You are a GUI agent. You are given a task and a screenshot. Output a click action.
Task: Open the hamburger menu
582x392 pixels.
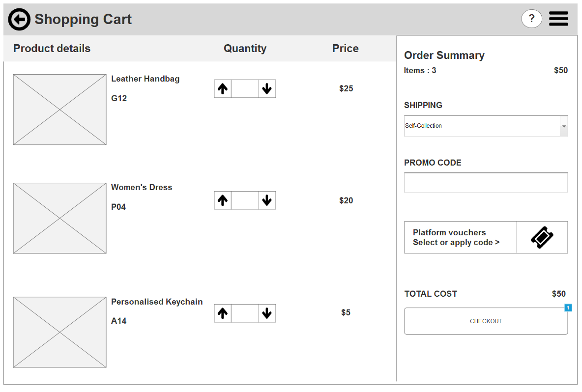point(558,19)
